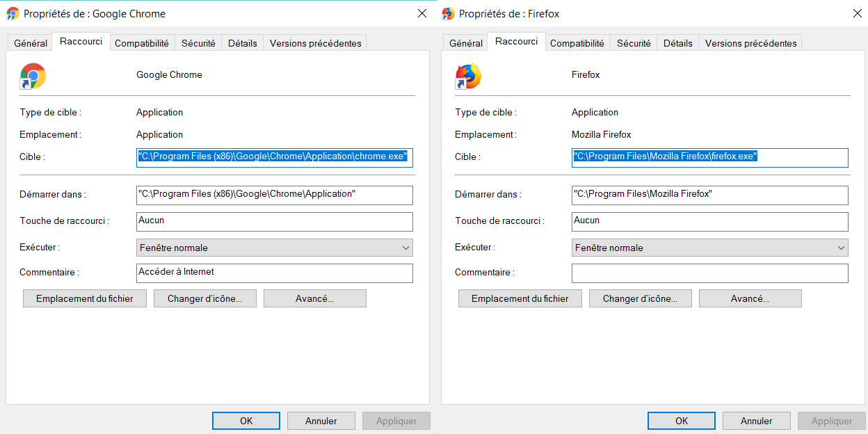Close the Google Chrome properties window
The image size is (868, 434).
point(421,13)
